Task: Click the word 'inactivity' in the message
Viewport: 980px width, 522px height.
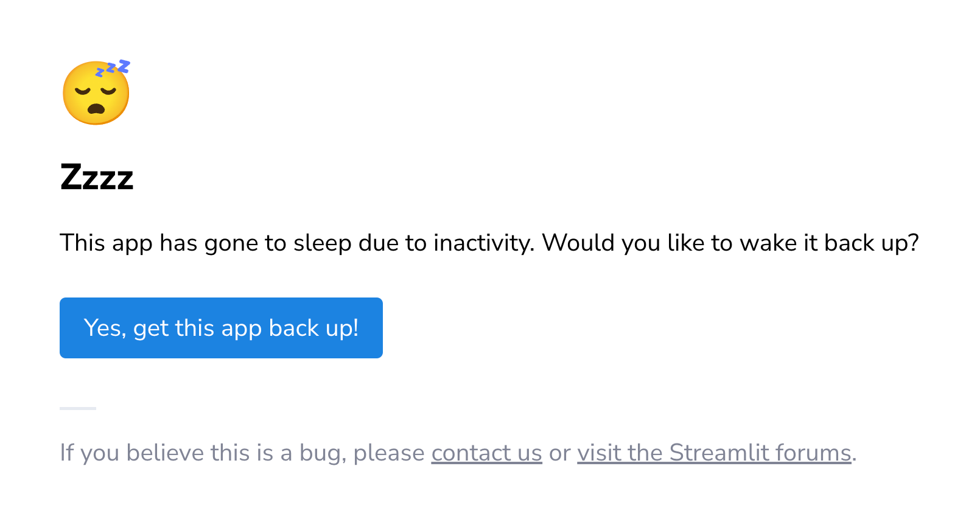Action: pyautogui.click(x=481, y=242)
